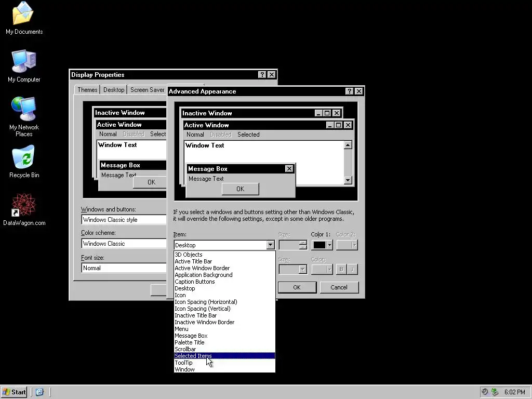This screenshot has height=399, width=532.
Task: Choose Scrollbar from Item list
Action: point(224,349)
